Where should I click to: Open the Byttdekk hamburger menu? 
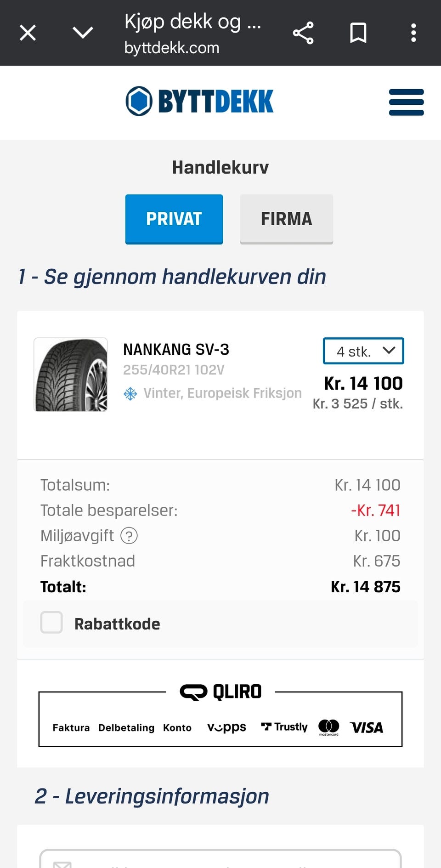coord(407,102)
